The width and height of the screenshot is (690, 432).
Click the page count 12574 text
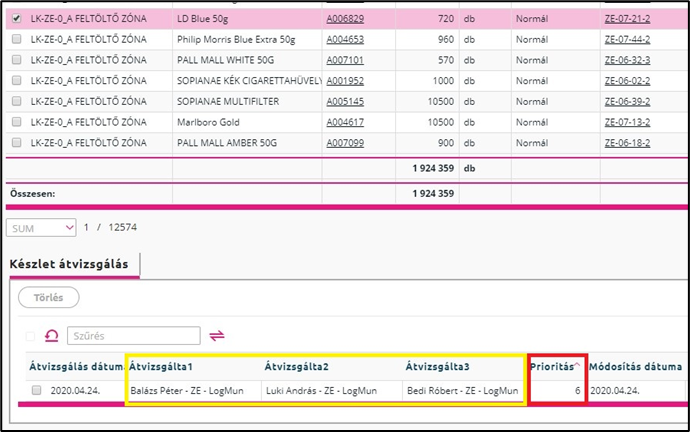[123, 227]
